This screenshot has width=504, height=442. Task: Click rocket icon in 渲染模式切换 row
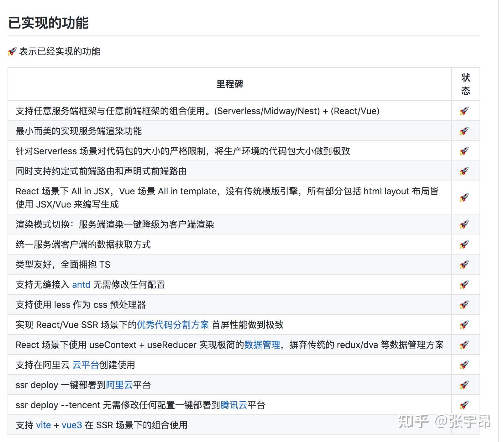[464, 224]
